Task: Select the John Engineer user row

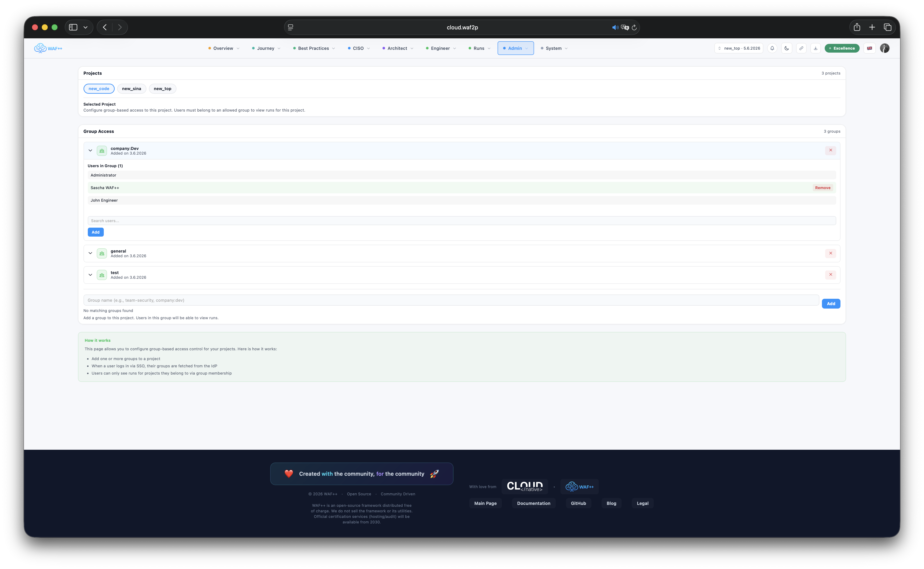Action: pos(462,200)
